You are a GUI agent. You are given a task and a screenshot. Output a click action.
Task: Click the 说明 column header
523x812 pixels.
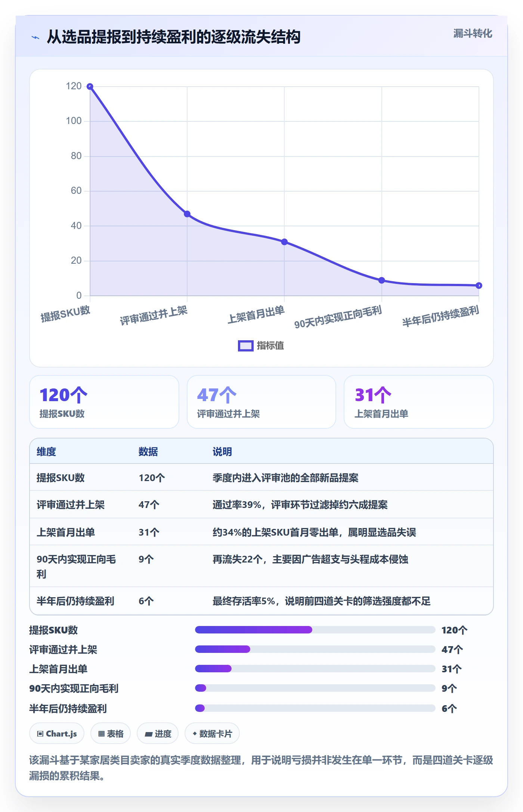click(222, 452)
